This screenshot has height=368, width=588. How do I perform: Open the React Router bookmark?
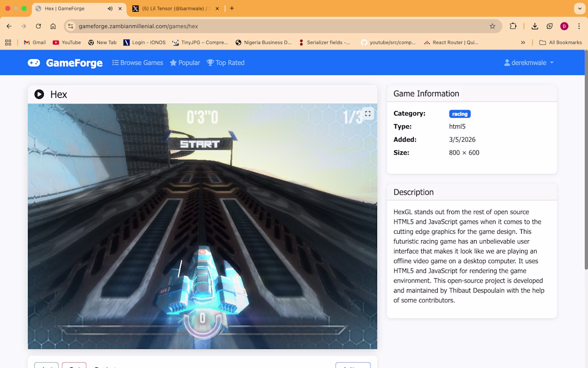point(451,42)
